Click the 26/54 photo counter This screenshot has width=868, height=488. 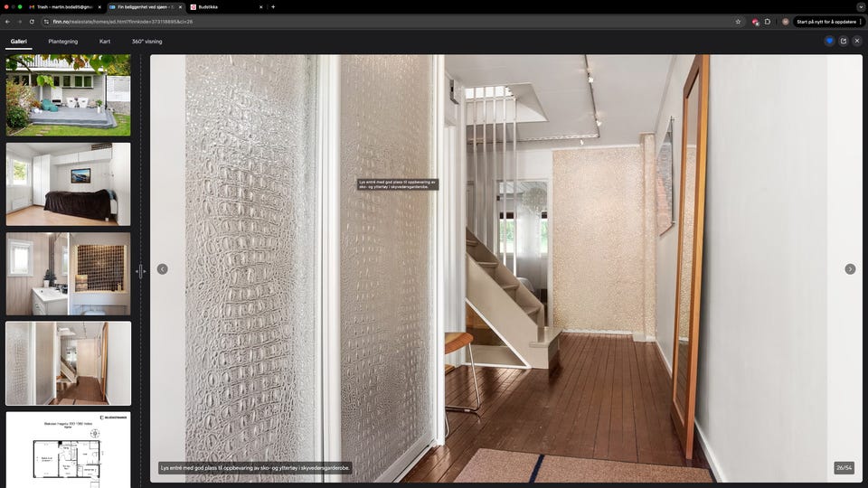pos(844,467)
